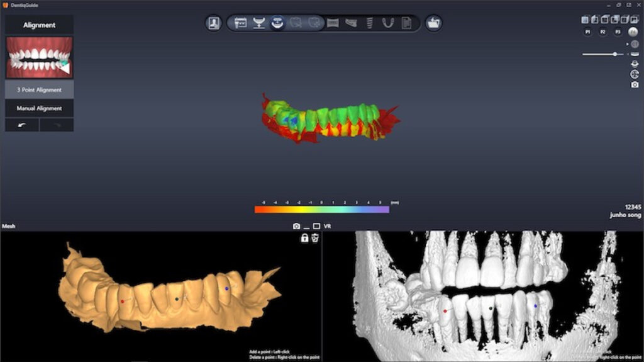Click the export folder icon
Viewport: 644px width, 362px height.
point(433,23)
